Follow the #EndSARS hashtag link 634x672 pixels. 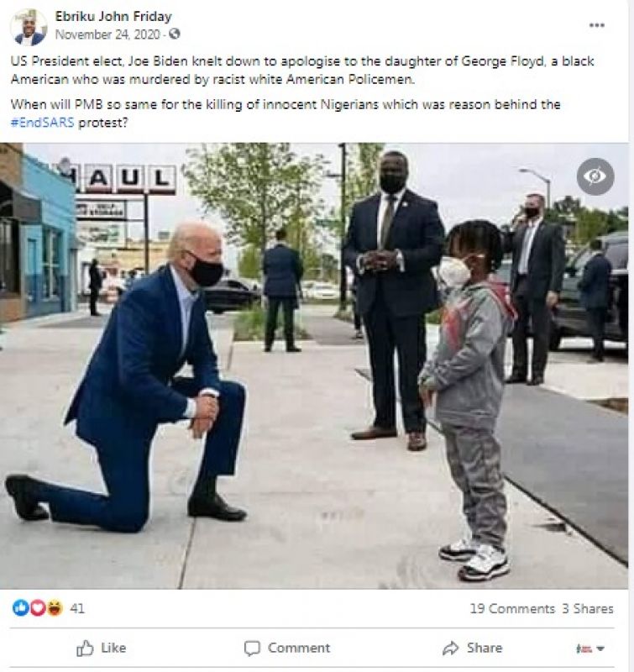(43, 123)
